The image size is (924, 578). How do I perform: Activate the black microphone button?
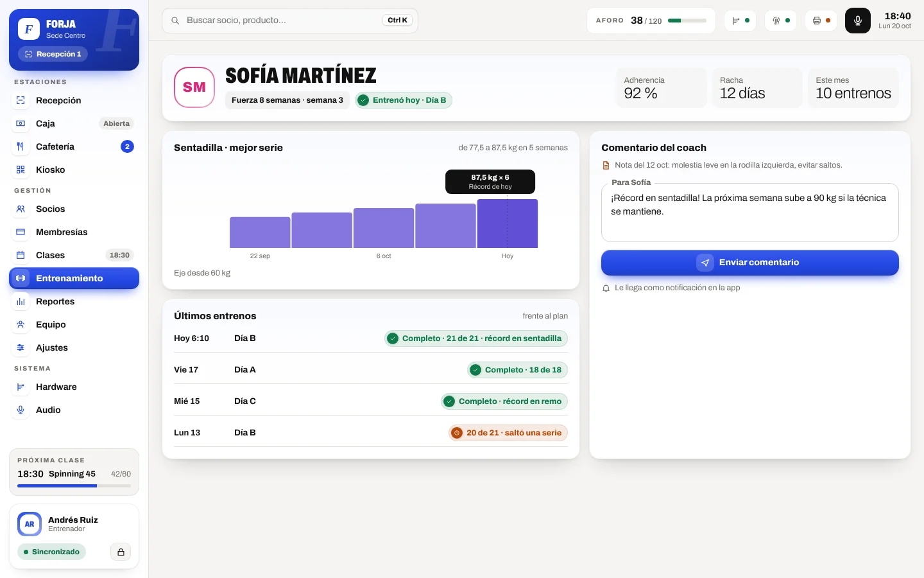click(x=858, y=21)
